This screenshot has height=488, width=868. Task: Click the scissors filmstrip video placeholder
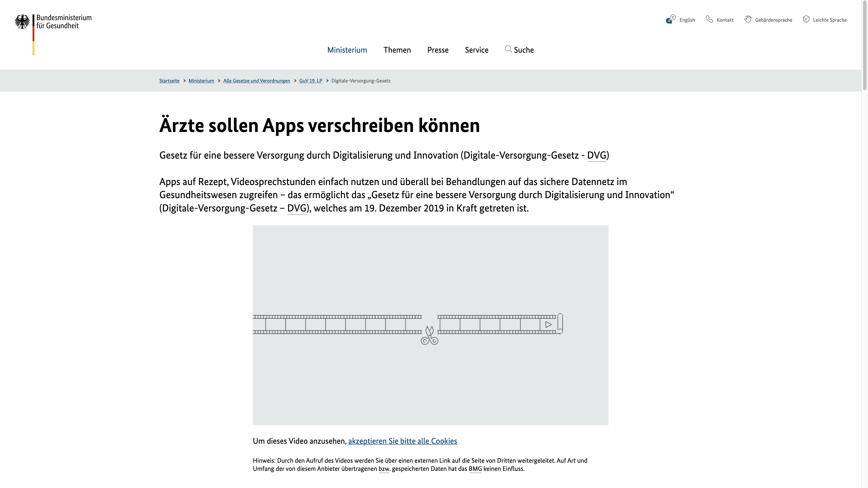[x=430, y=325]
